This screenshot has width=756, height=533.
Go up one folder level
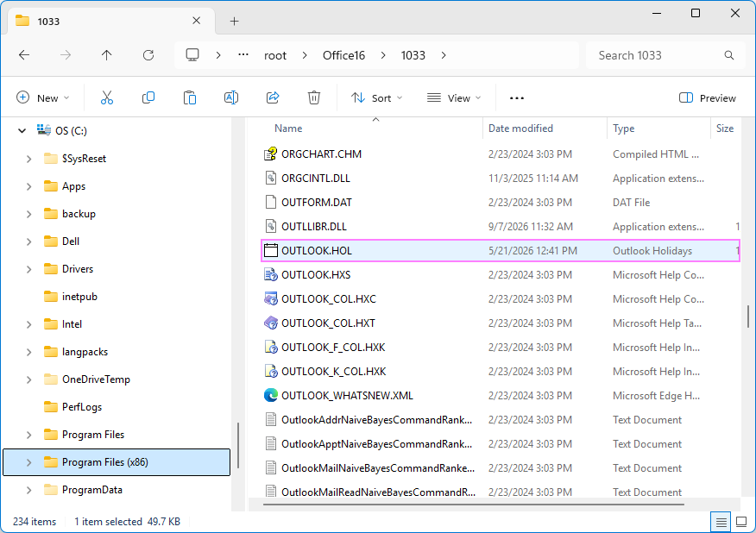[106, 55]
